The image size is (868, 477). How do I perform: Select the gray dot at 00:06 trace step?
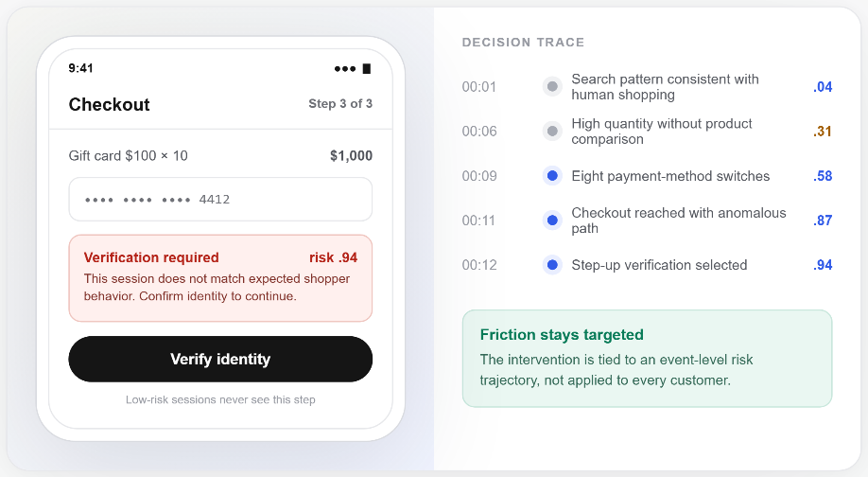tap(552, 132)
